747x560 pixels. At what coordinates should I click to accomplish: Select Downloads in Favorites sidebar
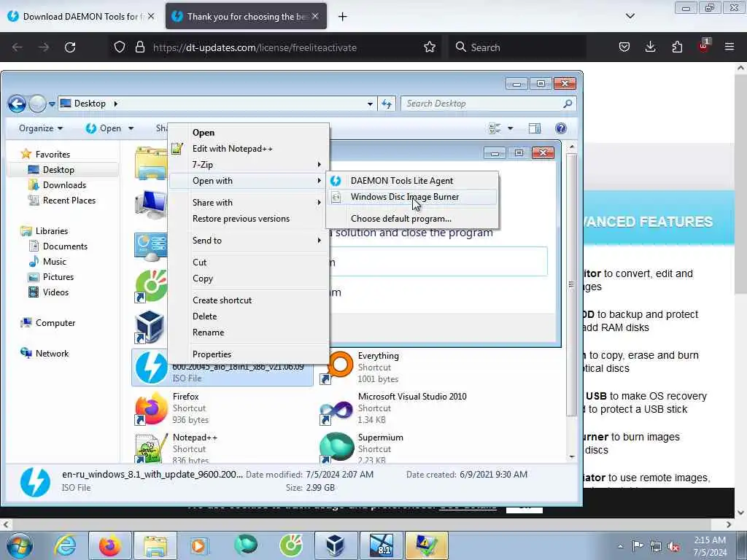click(64, 185)
